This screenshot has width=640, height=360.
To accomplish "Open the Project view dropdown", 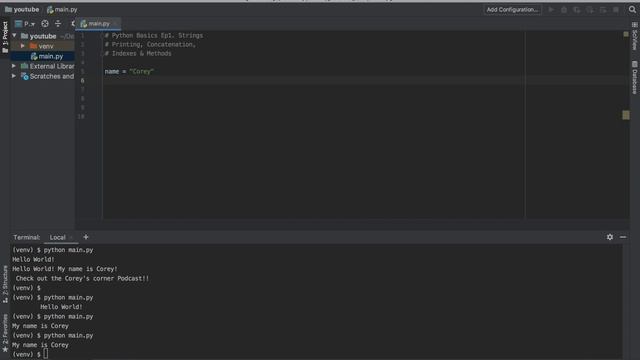I will point(24,24).
